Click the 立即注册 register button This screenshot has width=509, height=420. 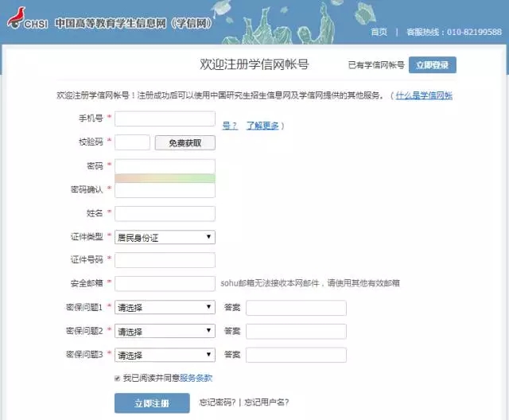click(152, 403)
